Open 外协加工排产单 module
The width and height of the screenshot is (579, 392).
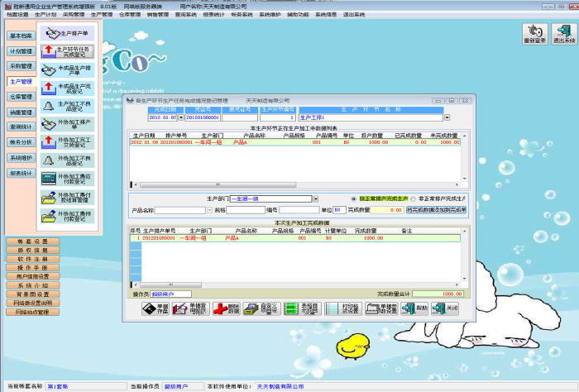pyautogui.click(x=67, y=124)
